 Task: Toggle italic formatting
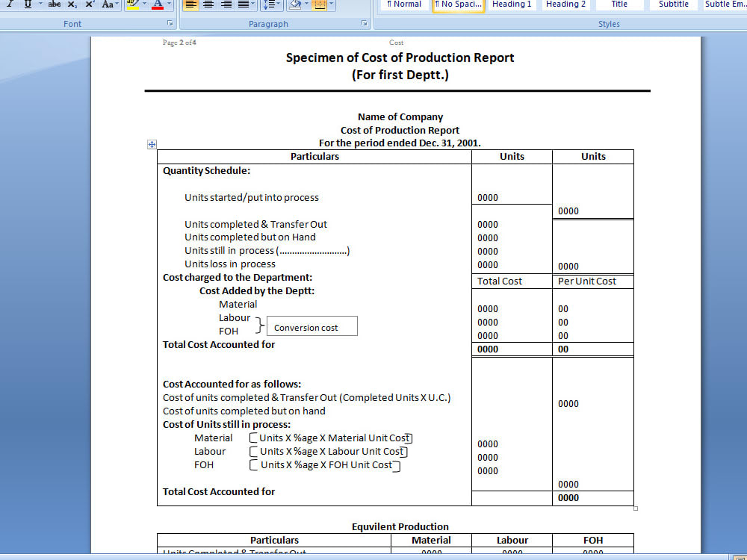point(9,4)
